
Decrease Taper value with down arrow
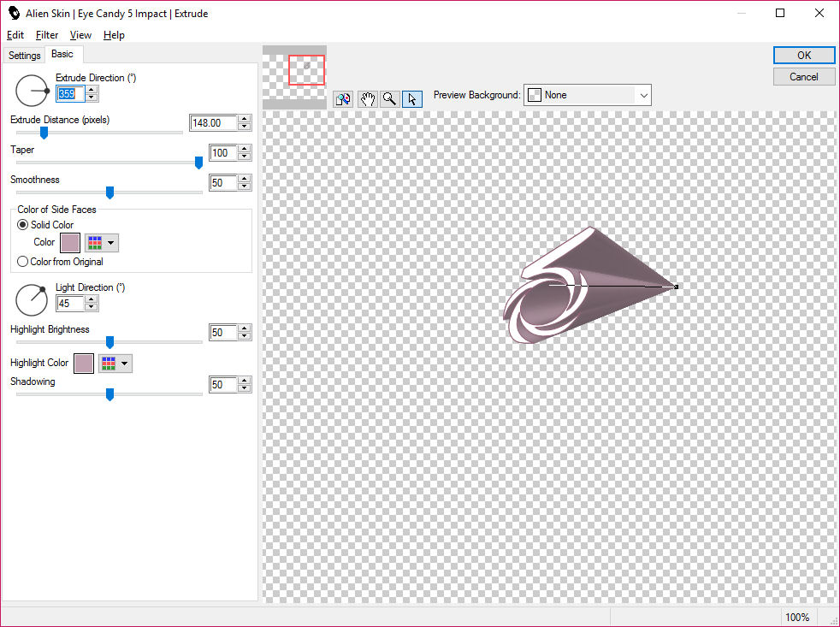click(x=245, y=157)
